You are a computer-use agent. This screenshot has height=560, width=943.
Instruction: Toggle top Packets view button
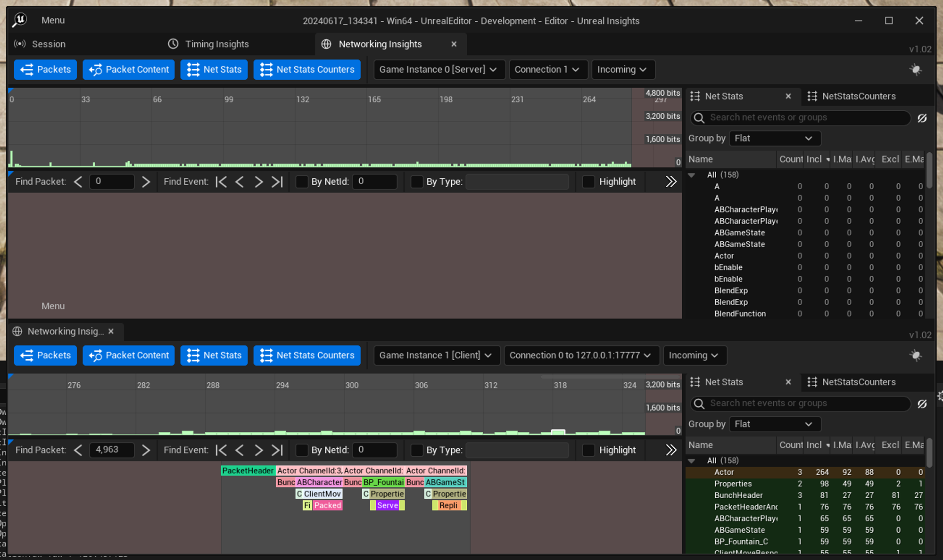pos(45,70)
